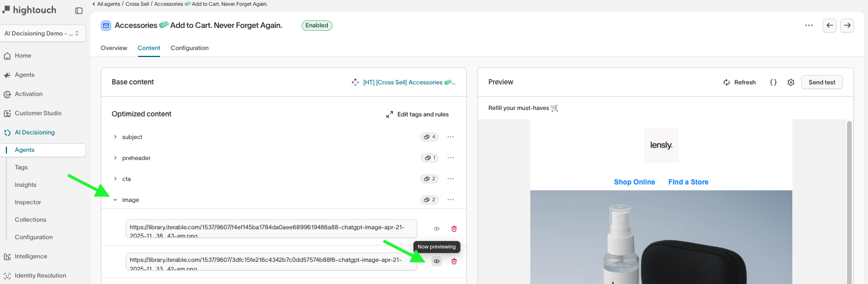The width and height of the screenshot is (868, 284).
Task: Collapse the image content row
Action: [115, 200]
